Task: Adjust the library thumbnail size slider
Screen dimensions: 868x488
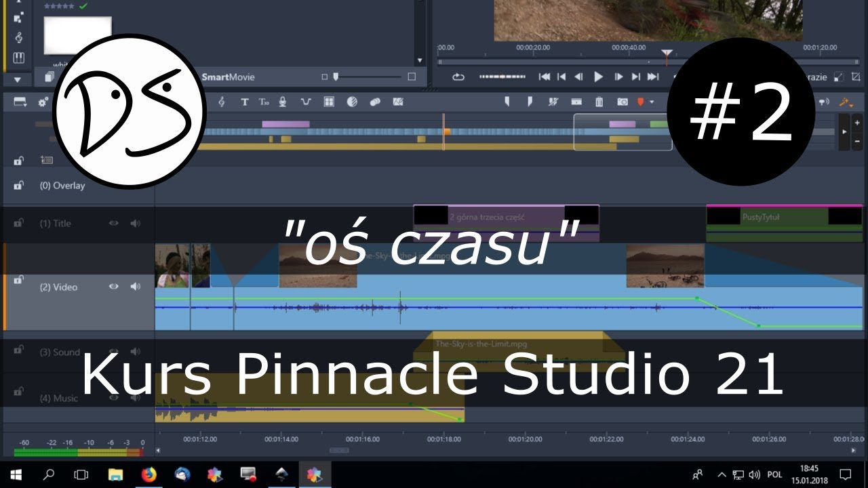Action: tap(368, 77)
